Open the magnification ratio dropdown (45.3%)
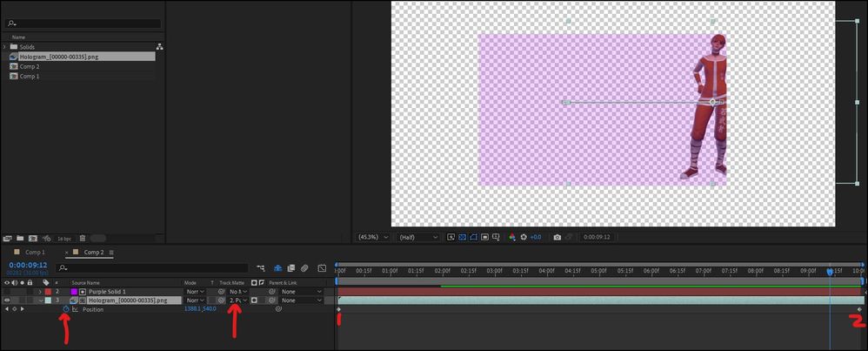Viewport: 868px width, 351px height. coord(373,237)
